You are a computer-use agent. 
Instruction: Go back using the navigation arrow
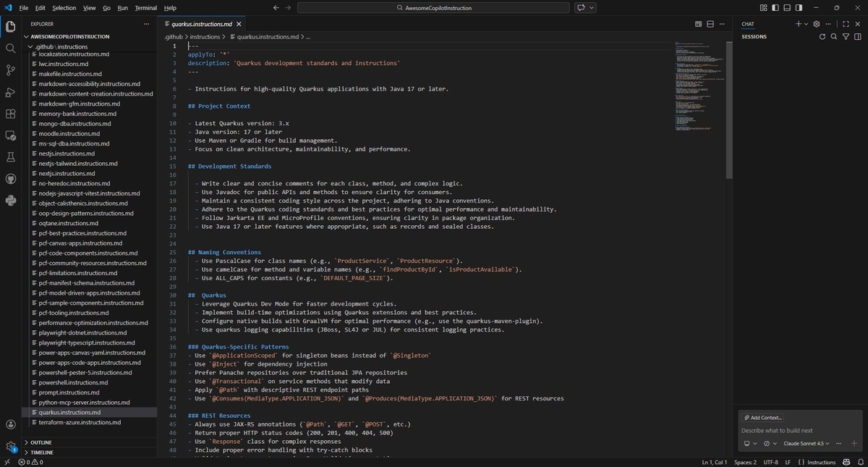pyautogui.click(x=276, y=7)
